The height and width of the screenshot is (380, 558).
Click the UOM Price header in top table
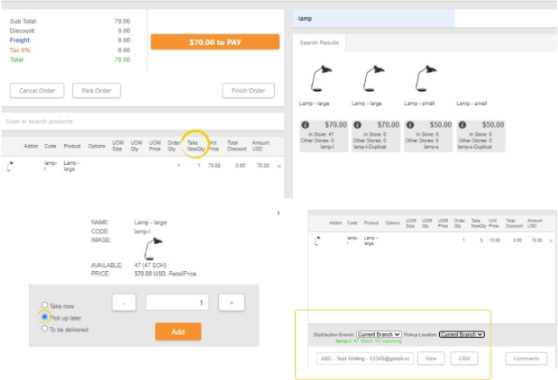point(155,146)
